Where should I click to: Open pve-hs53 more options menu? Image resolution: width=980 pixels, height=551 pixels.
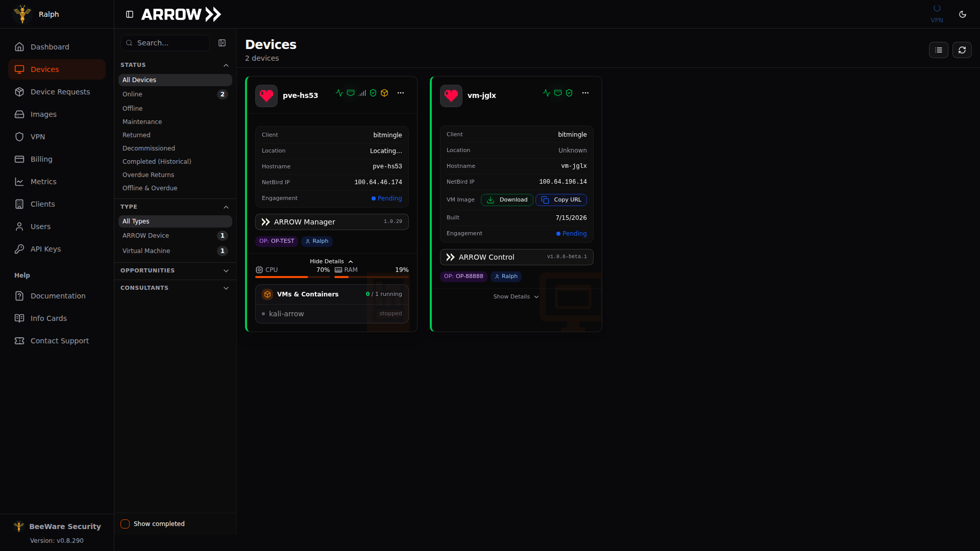401,93
